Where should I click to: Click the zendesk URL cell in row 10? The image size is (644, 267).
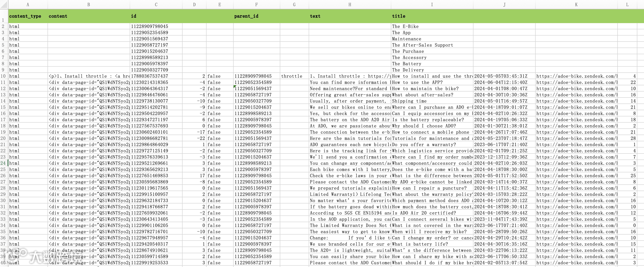click(x=576, y=76)
